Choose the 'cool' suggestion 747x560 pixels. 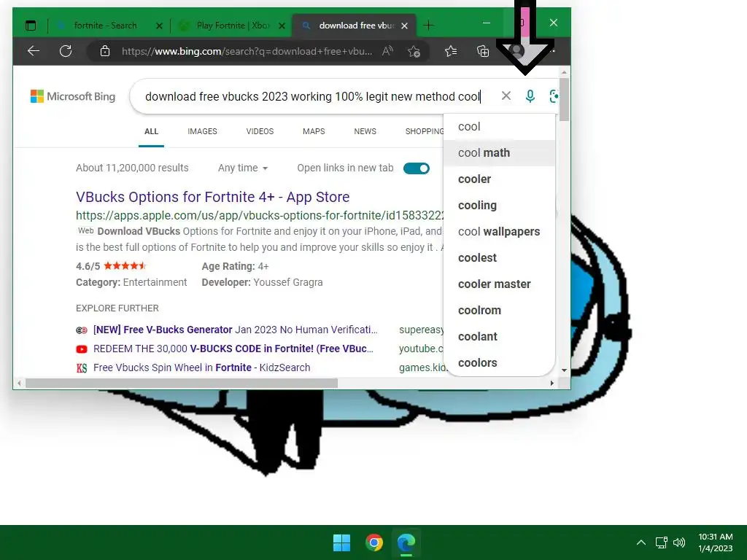[x=499, y=127]
